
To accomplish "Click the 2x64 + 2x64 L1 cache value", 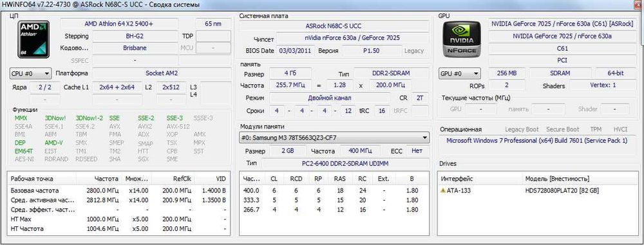I will [117, 87].
